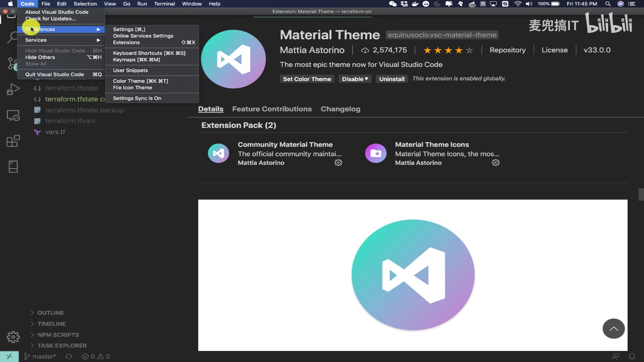Open the Manage gear menu
This screenshot has height=362, width=644.
13,337
